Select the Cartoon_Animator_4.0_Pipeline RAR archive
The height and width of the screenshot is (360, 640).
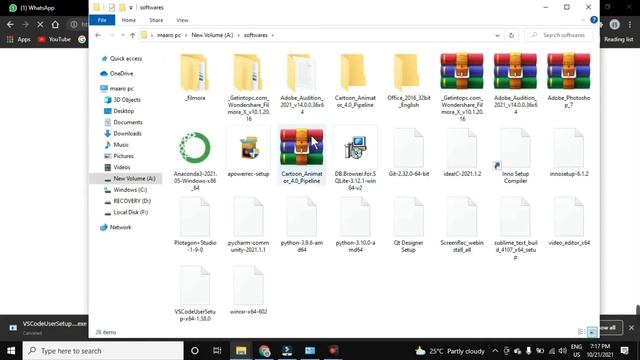(x=302, y=156)
